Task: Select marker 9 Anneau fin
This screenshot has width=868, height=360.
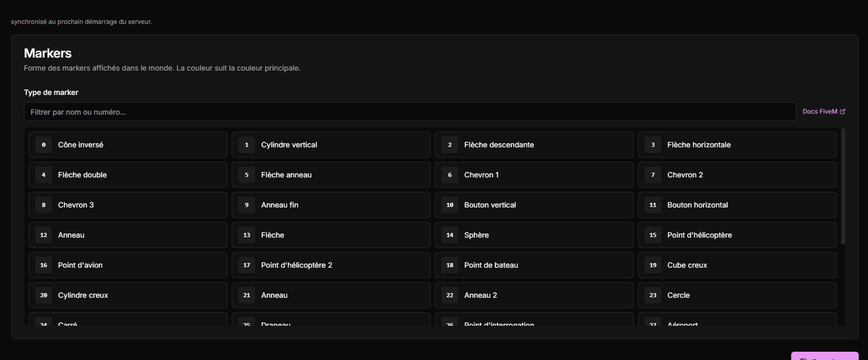Action: [x=331, y=205]
